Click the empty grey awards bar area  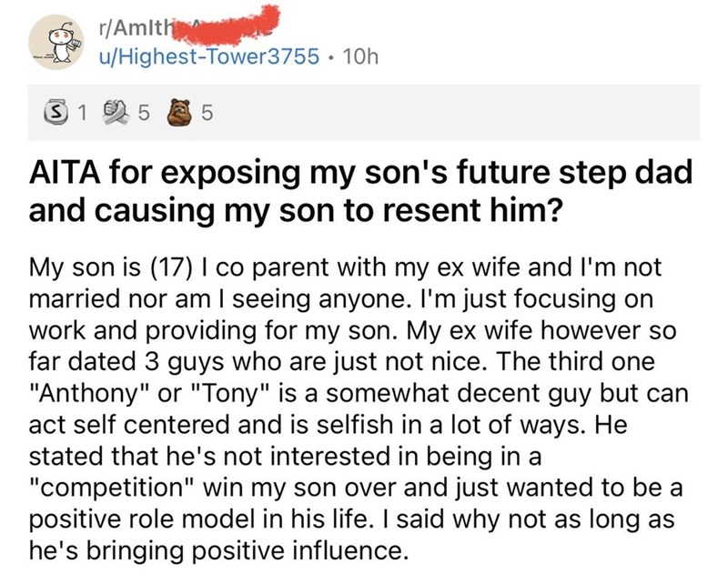pos(455,114)
